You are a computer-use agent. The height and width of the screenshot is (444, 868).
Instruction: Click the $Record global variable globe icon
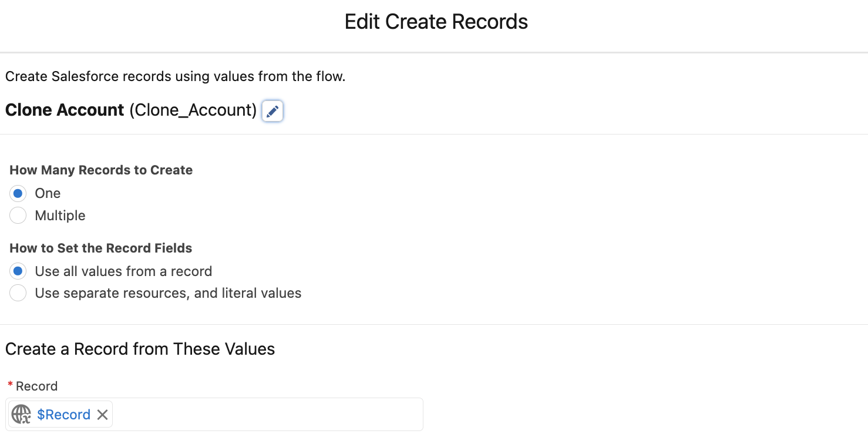pos(21,415)
